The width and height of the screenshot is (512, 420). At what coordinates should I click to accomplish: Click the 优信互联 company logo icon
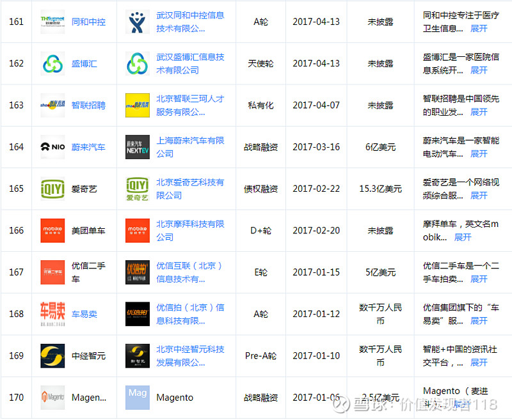tap(138, 272)
